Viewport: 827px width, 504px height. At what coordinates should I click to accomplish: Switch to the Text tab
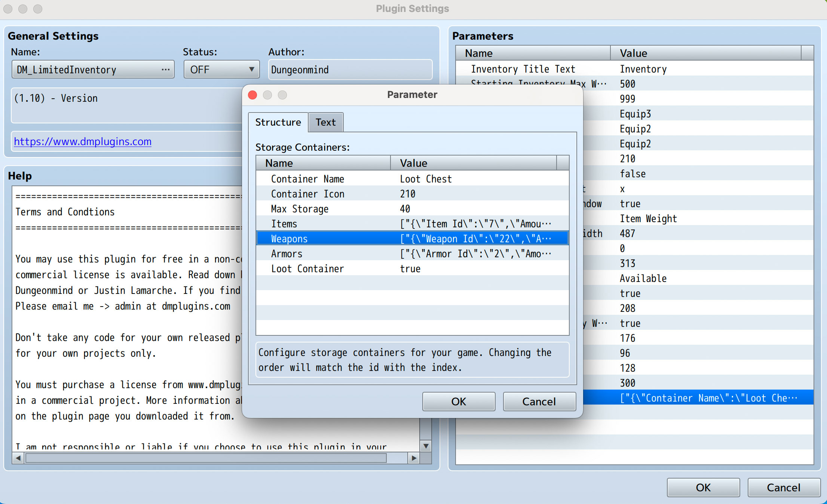click(x=325, y=122)
